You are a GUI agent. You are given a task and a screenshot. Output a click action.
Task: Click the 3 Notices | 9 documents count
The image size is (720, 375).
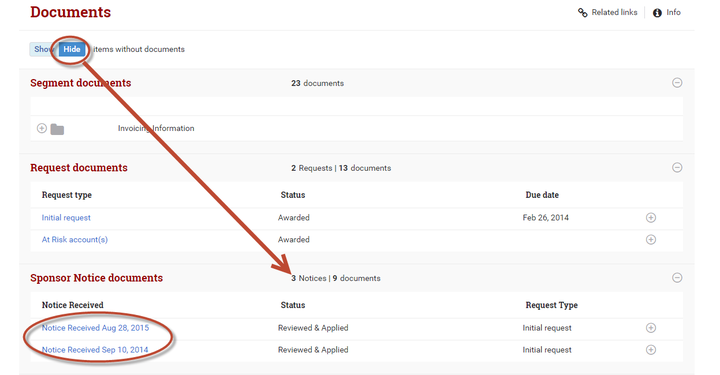coord(336,278)
